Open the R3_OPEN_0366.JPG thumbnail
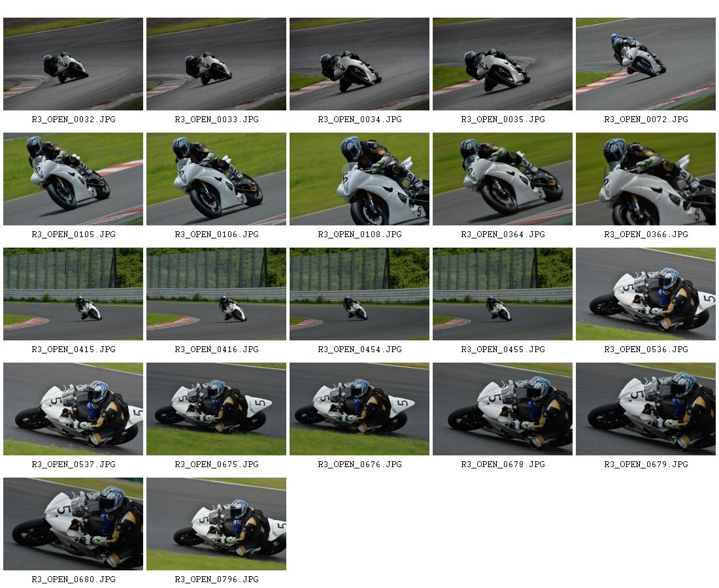 [x=646, y=179]
